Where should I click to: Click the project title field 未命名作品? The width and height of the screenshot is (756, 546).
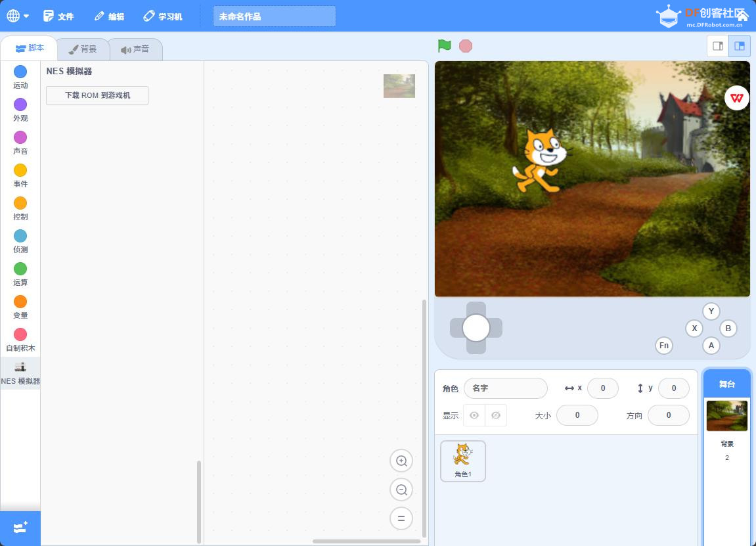(x=275, y=16)
